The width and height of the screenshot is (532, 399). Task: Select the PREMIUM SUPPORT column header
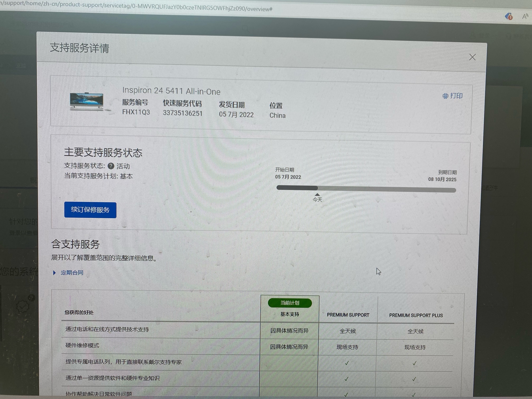[x=348, y=315]
